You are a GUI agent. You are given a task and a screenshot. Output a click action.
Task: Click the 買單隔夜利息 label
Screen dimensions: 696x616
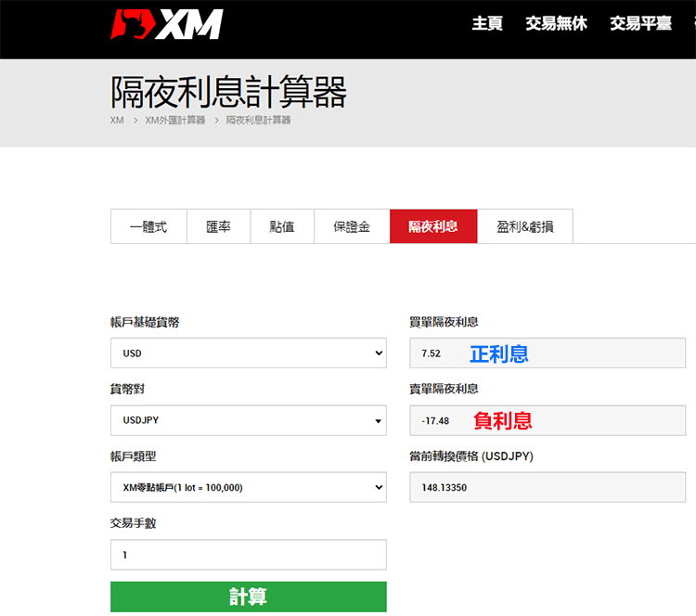coord(444,322)
